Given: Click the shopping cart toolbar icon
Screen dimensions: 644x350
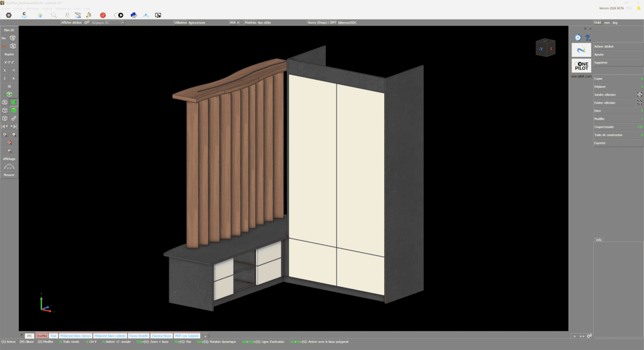Looking at the screenshot, I should click(77, 15).
